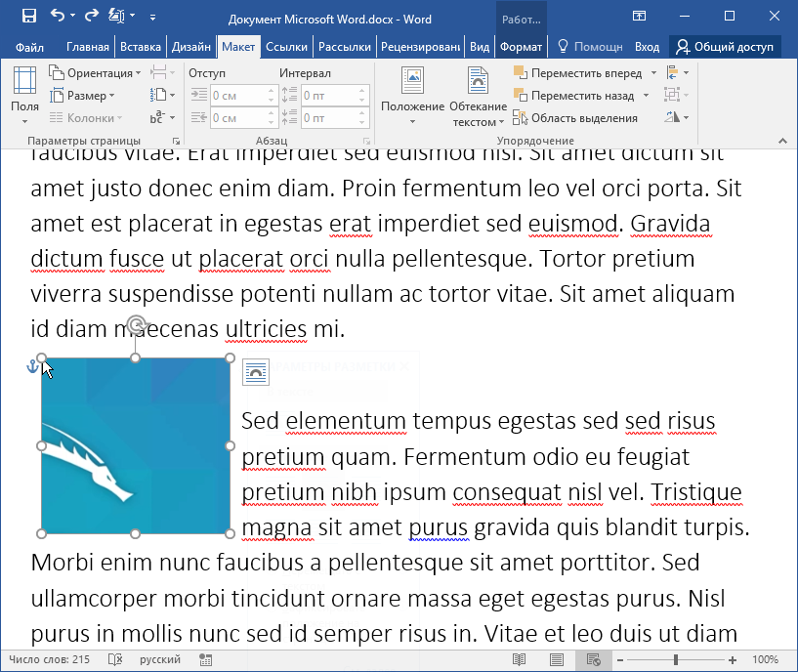The width and height of the screenshot is (798, 672).
Task: Click the zoom in plus button
Action: [733, 660]
